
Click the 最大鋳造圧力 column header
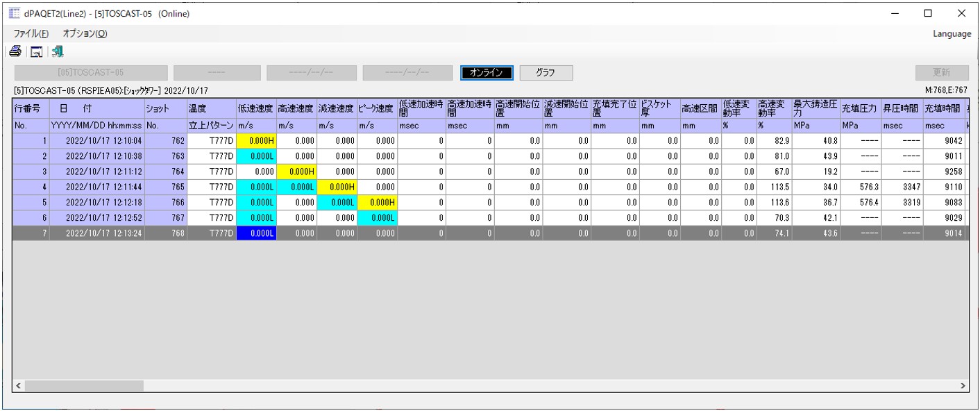pos(816,108)
